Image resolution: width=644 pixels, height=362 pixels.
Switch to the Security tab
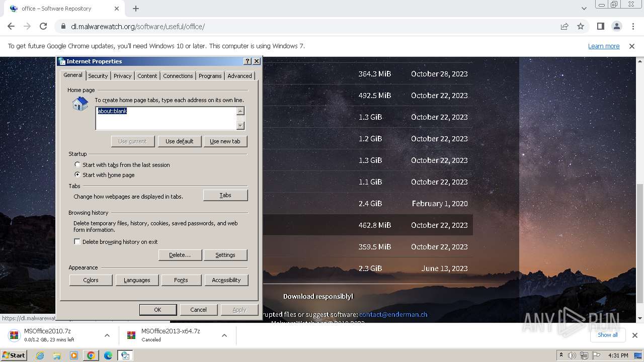point(98,76)
